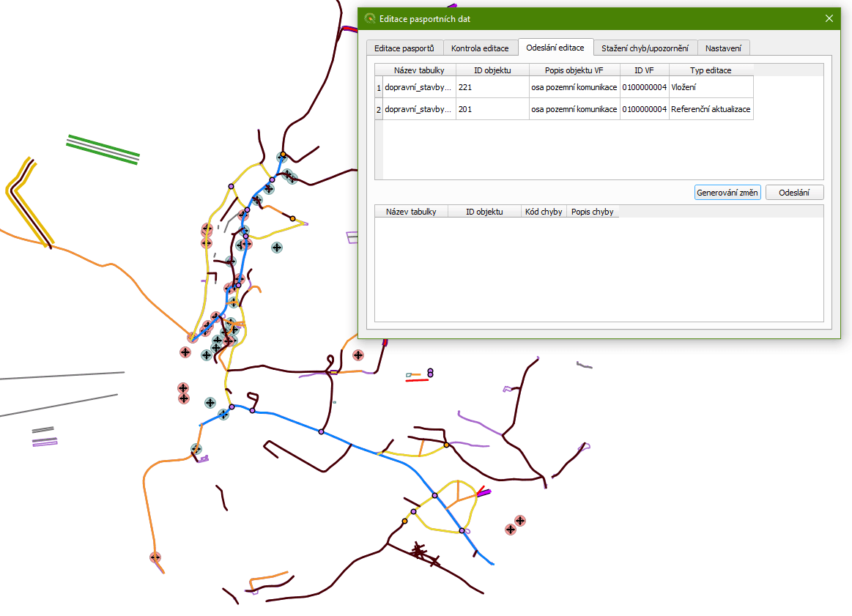The width and height of the screenshot is (852, 616).
Task: Sort by Název tabulky in upper table
Action: pos(419,70)
